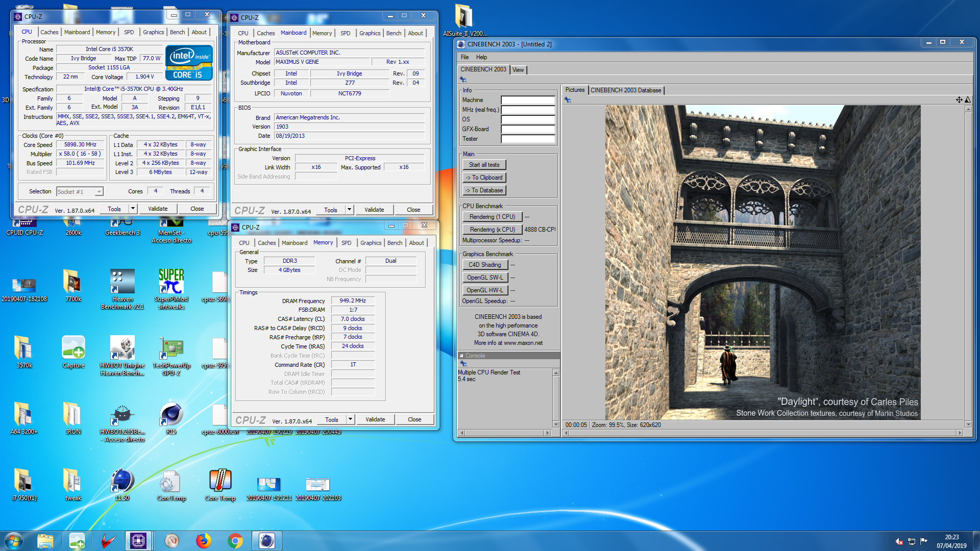This screenshot has height=551, width=980.
Task: Switch to the CINEBENCH 2003 Database tab
Action: [626, 90]
